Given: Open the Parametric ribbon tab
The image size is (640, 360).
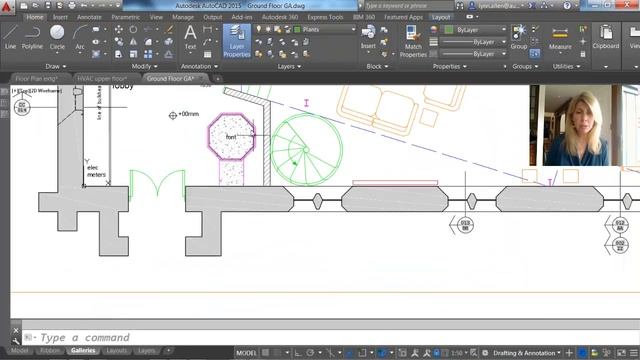Looking at the screenshot, I should pos(125,17).
